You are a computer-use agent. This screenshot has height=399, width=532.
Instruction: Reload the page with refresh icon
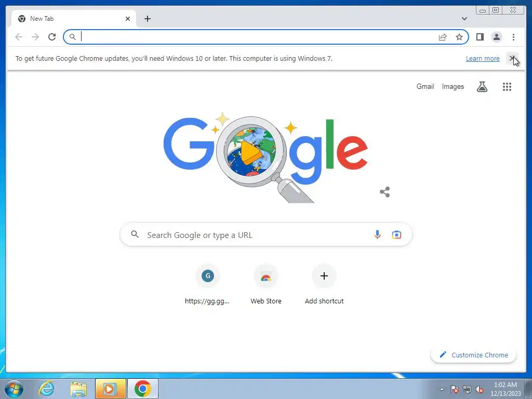pyautogui.click(x=52, y=37)
